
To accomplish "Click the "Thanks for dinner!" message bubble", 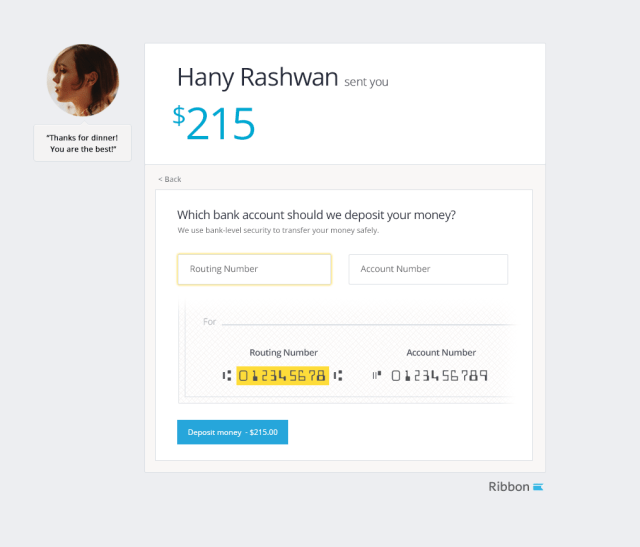I will [x=82, y=143].
